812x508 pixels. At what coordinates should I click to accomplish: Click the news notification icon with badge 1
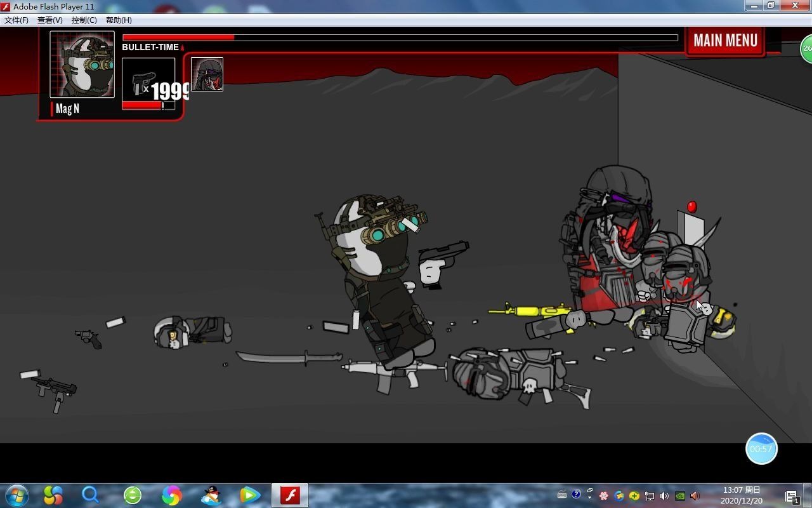point(792,497)
